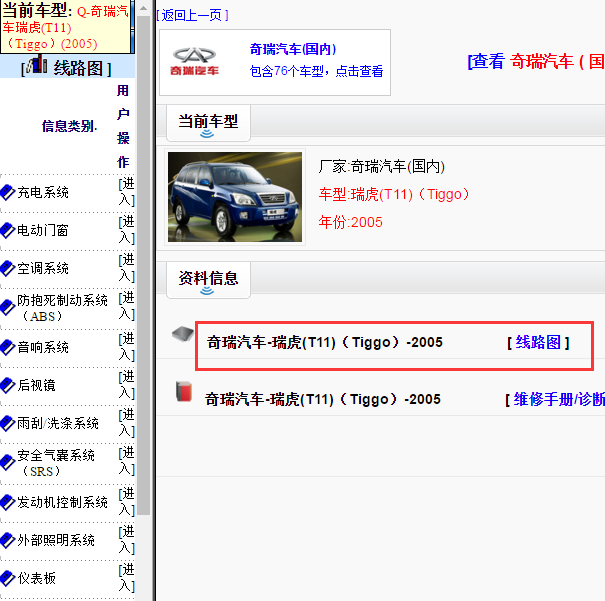Click the sidebar scrollbar up arrow

tap(144, 8)
